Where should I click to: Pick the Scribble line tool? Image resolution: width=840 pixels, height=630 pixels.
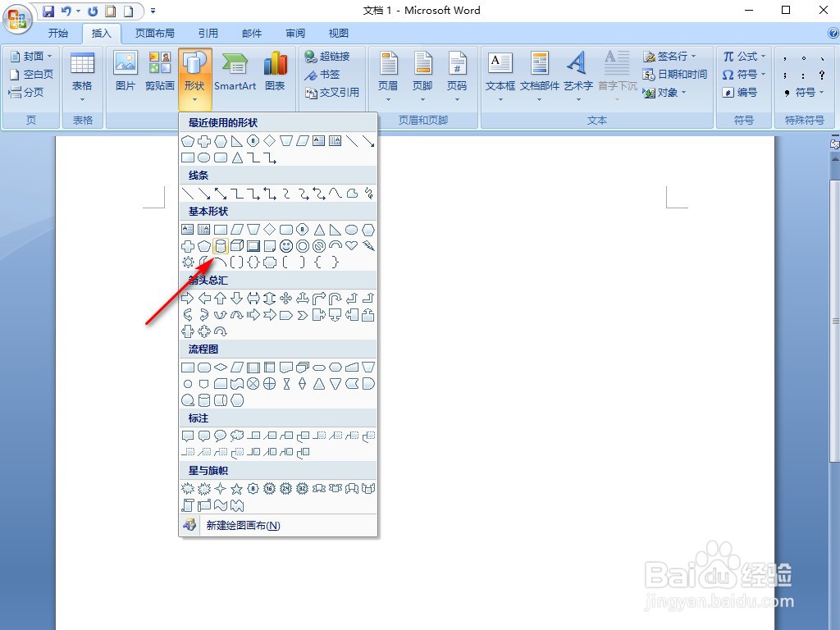tap(368, 194)
